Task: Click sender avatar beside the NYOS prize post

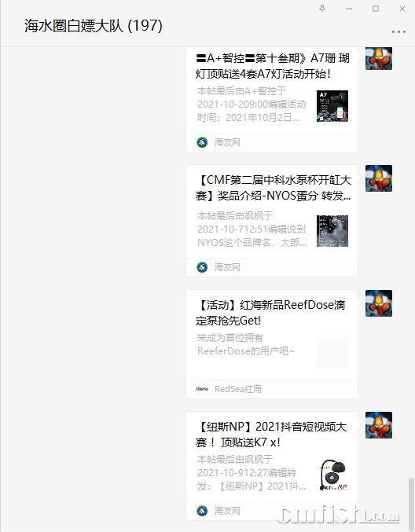Action: 379,178
